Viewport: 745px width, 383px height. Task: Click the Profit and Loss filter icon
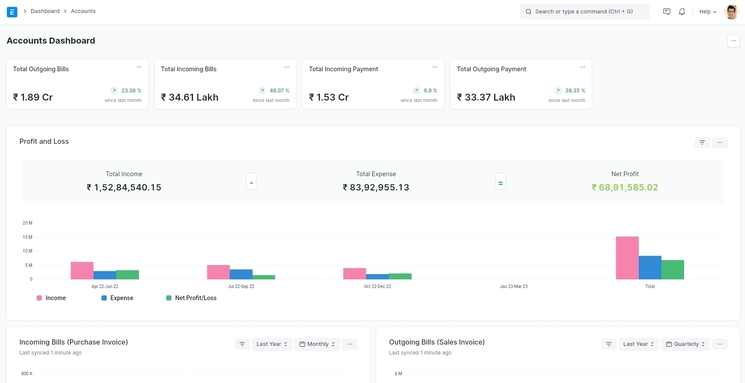tap(702, 143)
